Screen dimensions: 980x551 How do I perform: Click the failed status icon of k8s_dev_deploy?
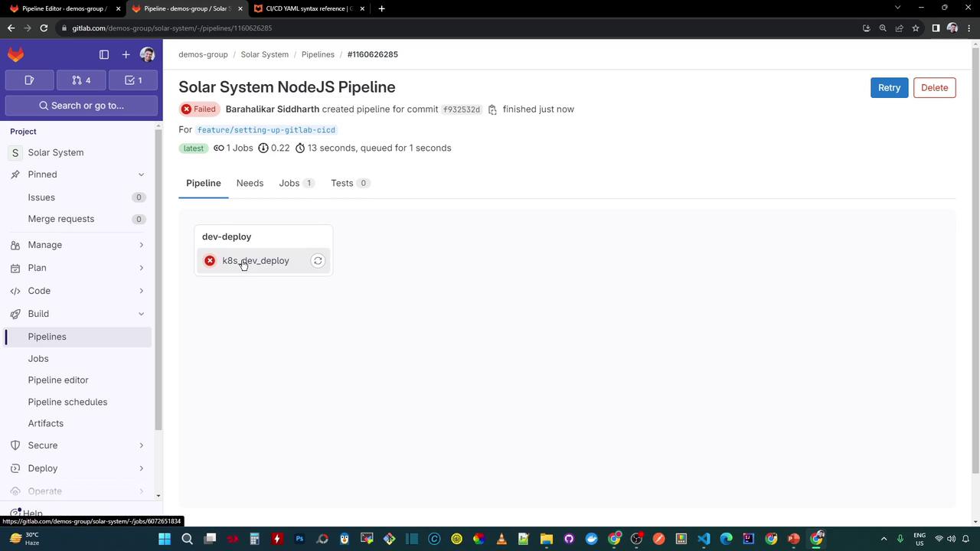point(210,261)
